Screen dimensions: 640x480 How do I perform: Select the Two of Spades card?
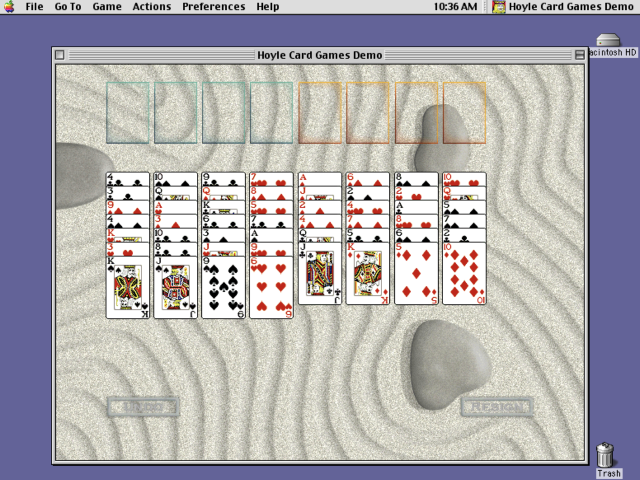click(368, 193)
